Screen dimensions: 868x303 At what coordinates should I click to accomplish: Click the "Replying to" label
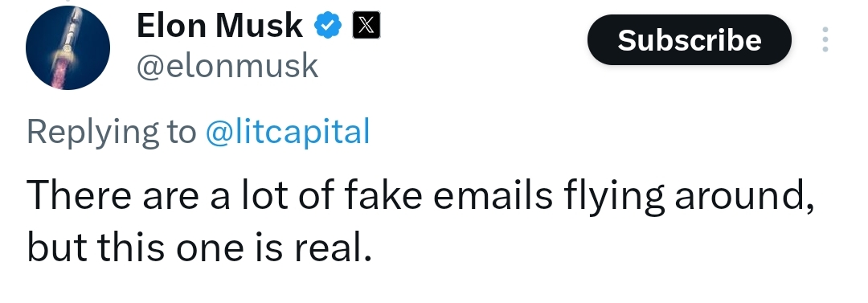pyautogui.click(x=111, y=132)
